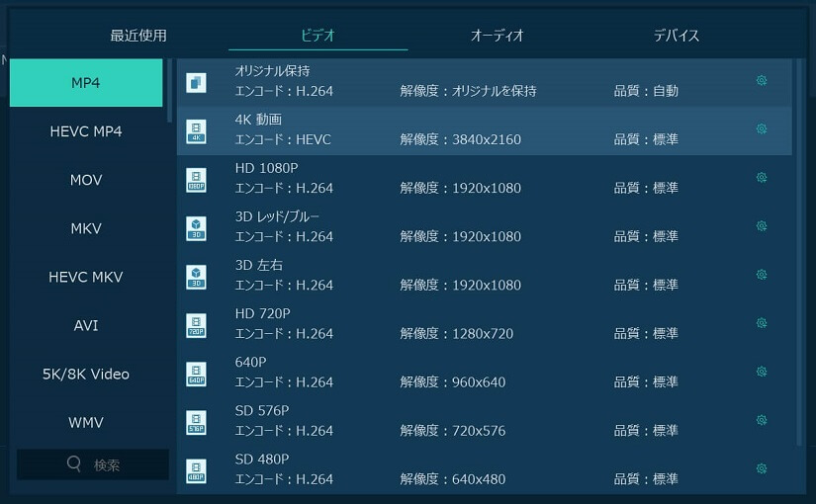Open settings gear for 640P preset
816x504 pixels.
(762, 372)
